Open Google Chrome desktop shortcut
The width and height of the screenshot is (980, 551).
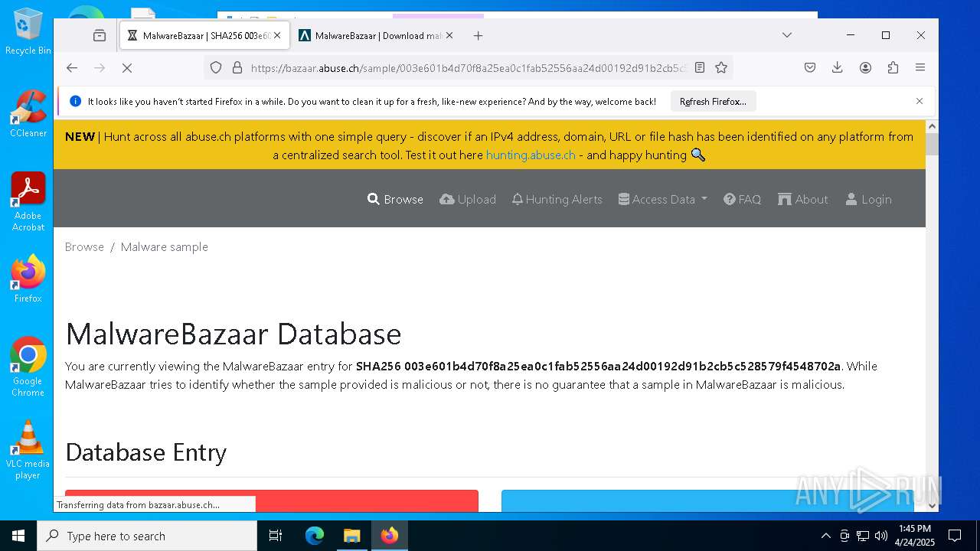[x=28, y=367]
